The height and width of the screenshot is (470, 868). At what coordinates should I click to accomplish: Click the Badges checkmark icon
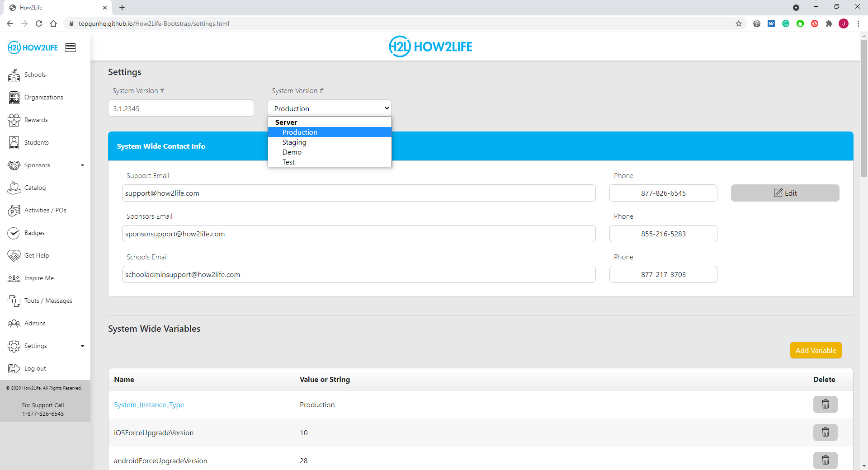click(14, 233)
